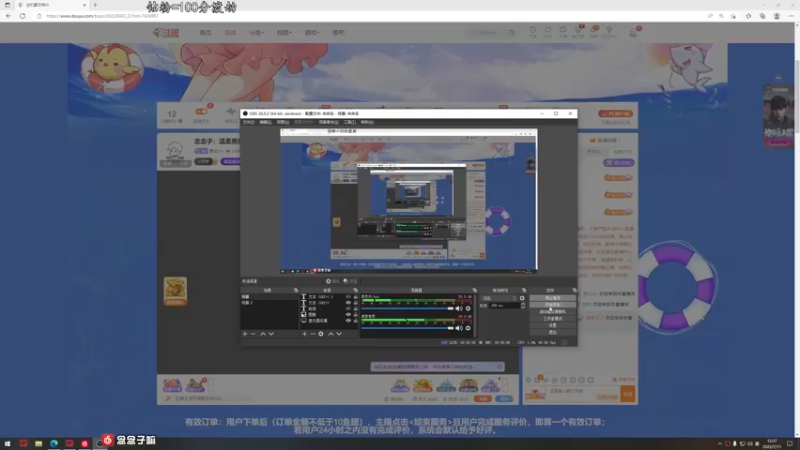The height and width of the screenshot is (450, 800).
Task: Pop out the OBS Sources dock panel
Action: (x=356, y=290)
